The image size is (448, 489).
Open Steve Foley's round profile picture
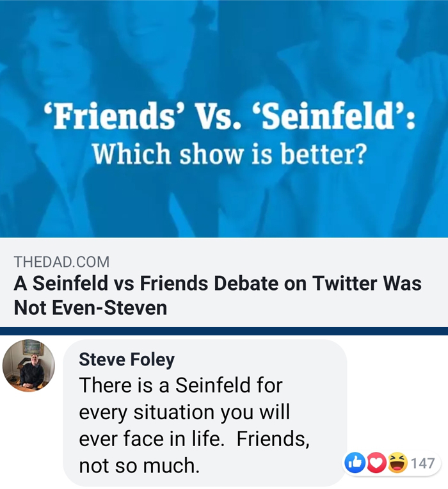coord(29,365)
